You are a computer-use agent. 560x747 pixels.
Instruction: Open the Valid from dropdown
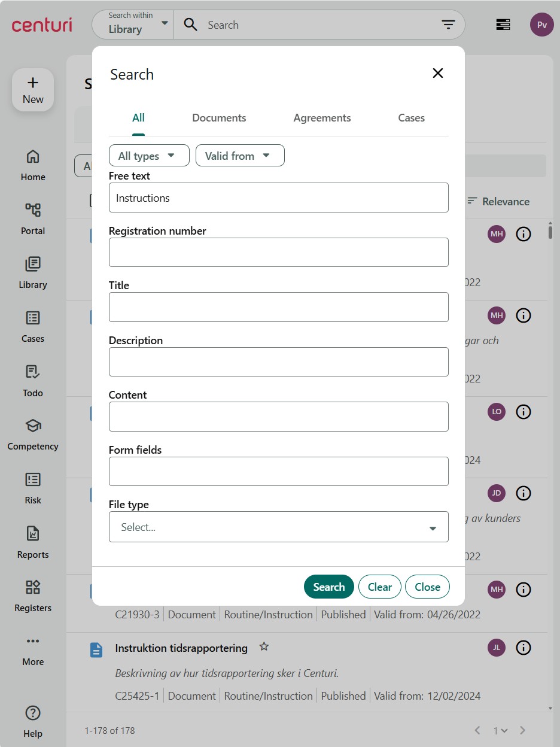(240, 156)
